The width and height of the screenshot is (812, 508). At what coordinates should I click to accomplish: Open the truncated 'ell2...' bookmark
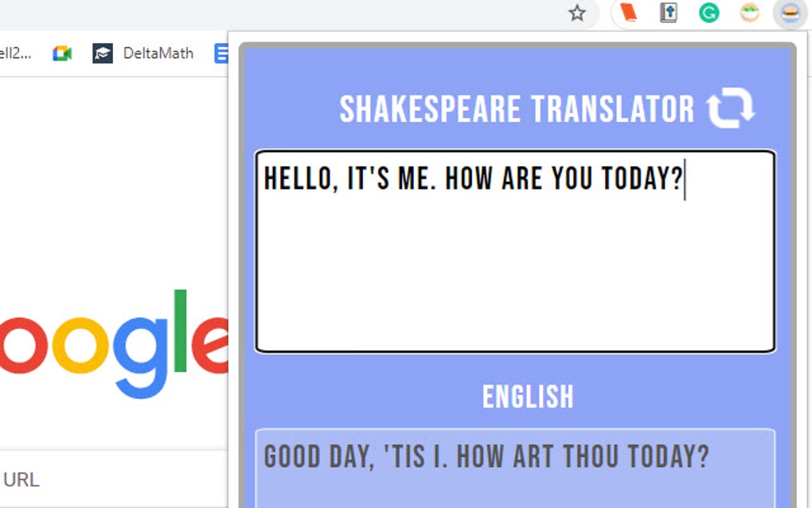pos(16,53)
